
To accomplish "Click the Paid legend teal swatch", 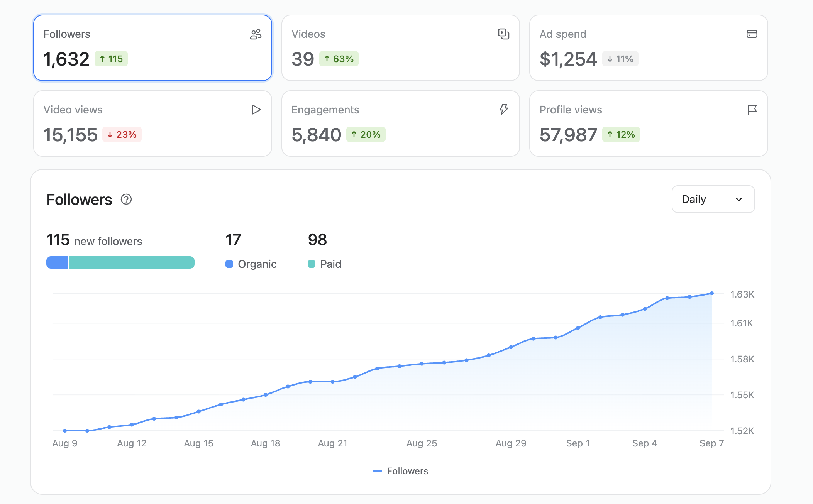I will pyautogui.click(x=312, y=264).
